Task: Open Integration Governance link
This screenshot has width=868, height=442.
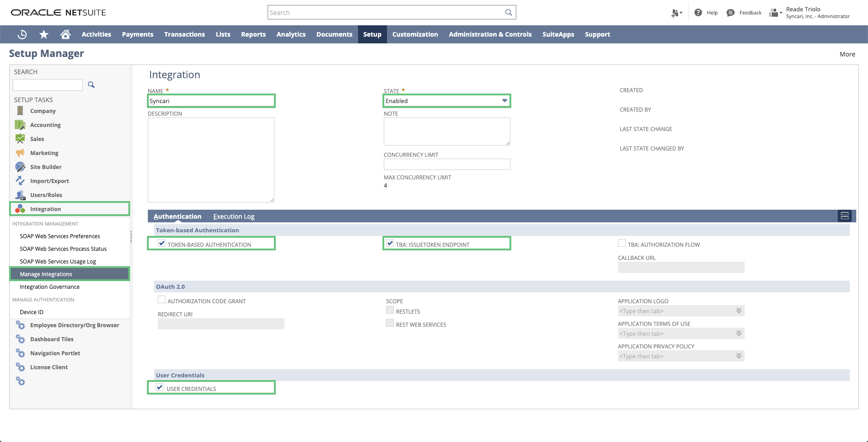Action: click(x=50, y=287)
